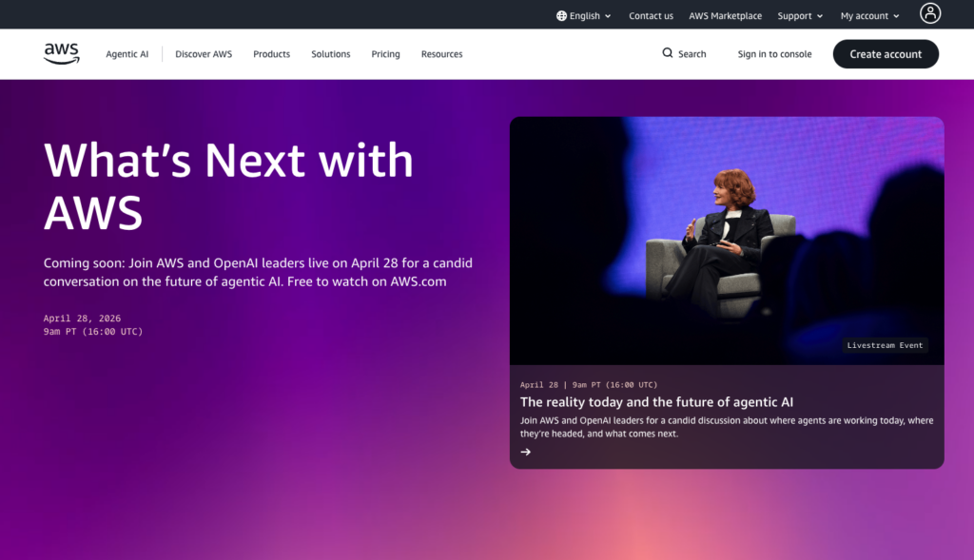The image size is (974, 560).
Task: Go to Agentic AI section
Action: coord(127,54)
